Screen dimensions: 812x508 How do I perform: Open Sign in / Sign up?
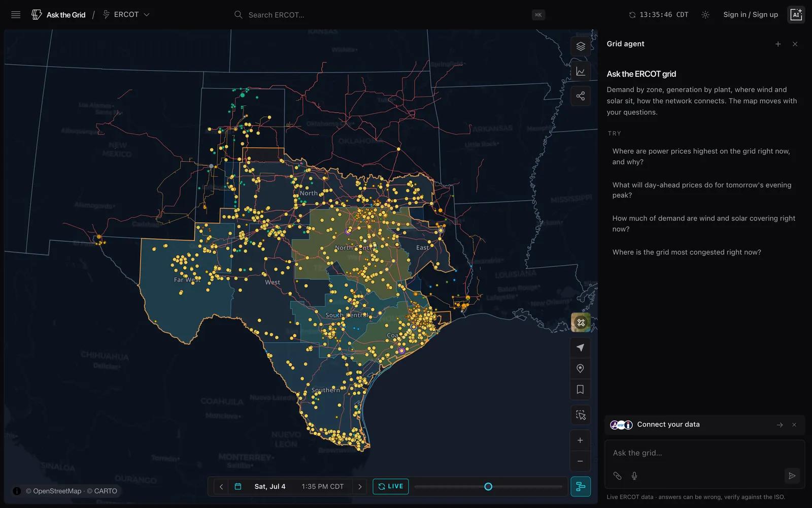pos(751,15)
